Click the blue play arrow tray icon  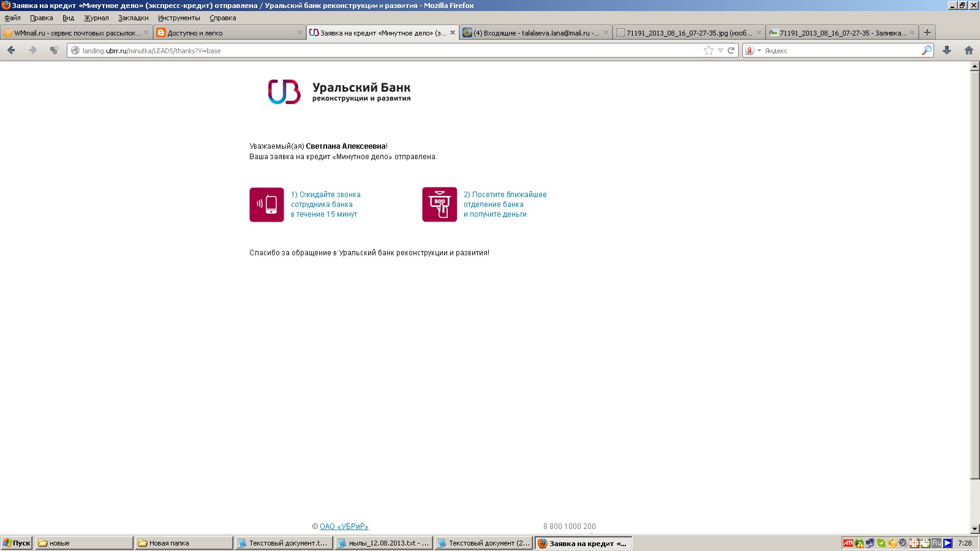[948, 543]
